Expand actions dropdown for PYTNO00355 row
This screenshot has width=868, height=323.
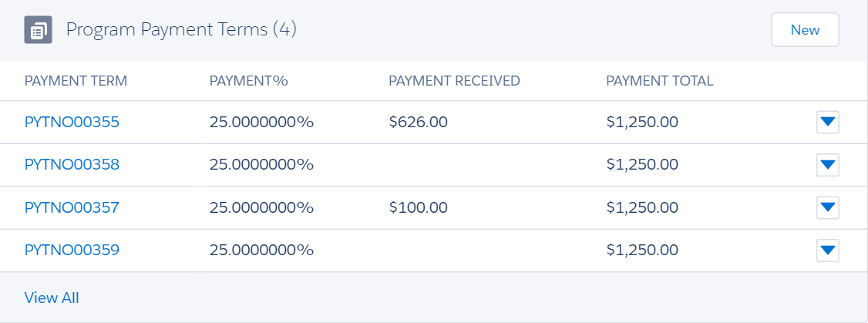tap(827, 122)
